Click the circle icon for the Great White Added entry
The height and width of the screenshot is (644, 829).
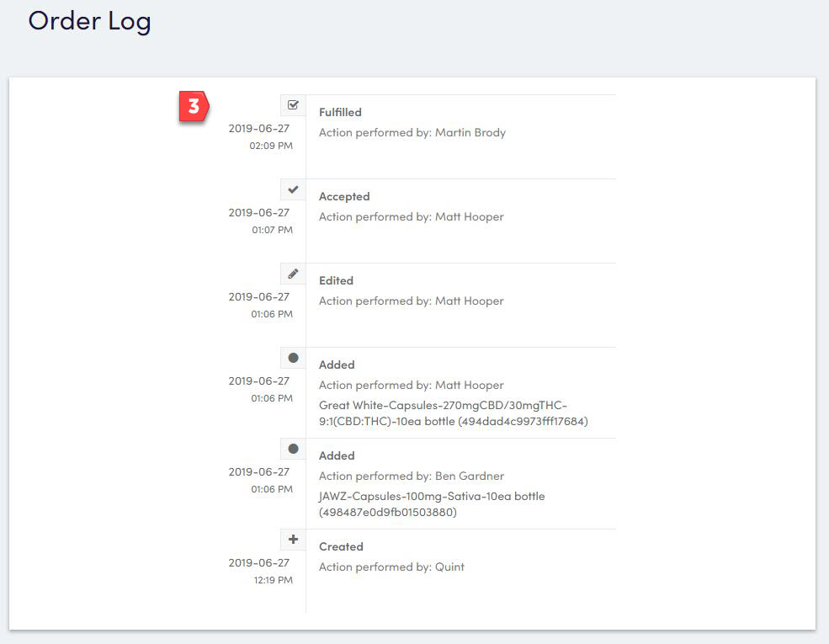click(293, 358)
